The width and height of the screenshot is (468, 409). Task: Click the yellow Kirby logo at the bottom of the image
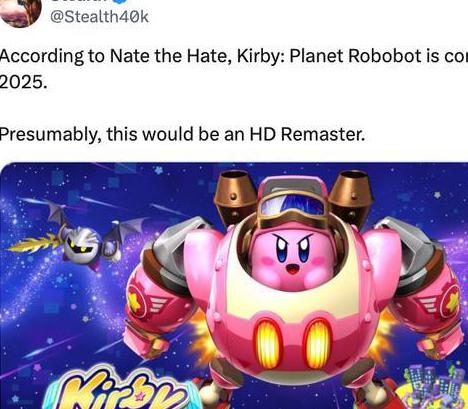[117, 391]
